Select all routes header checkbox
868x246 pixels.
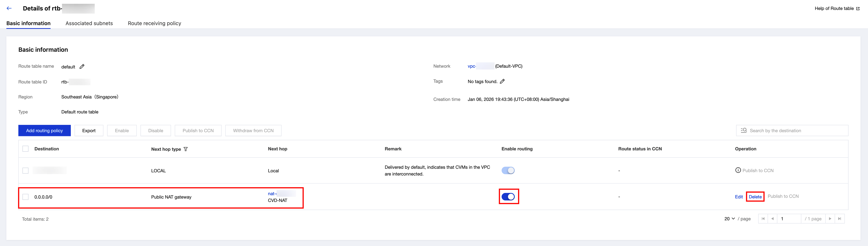click(x=26, y=149)
